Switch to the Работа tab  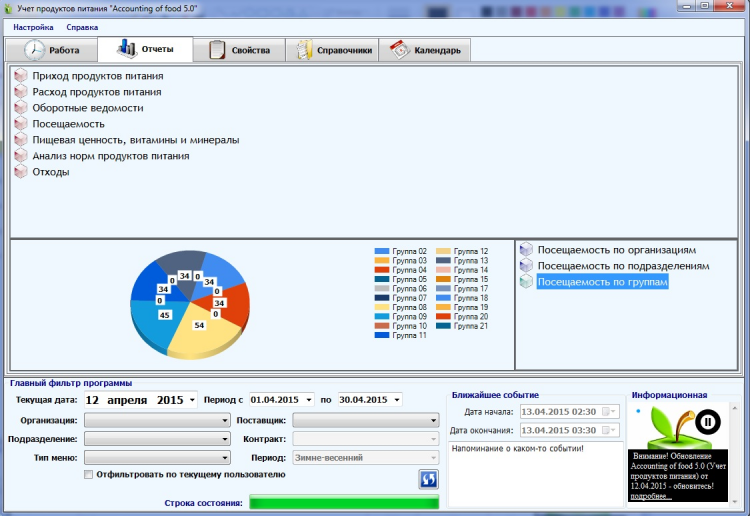coord(52,50)
